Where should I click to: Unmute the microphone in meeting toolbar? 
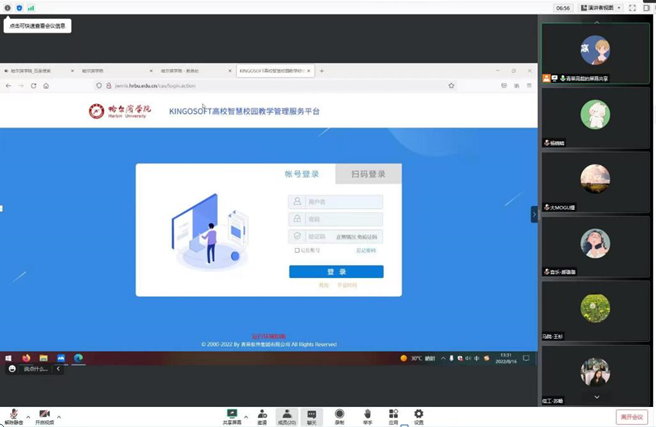14,414
